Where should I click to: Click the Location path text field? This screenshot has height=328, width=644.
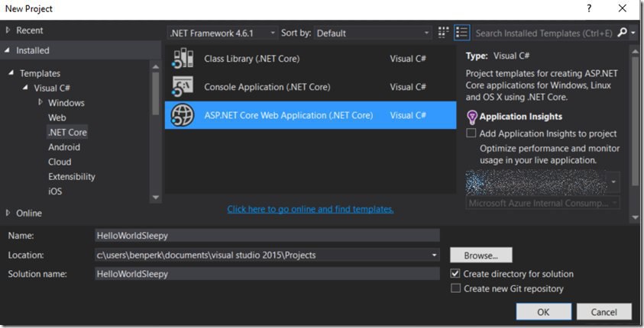[x=262, y=255]
